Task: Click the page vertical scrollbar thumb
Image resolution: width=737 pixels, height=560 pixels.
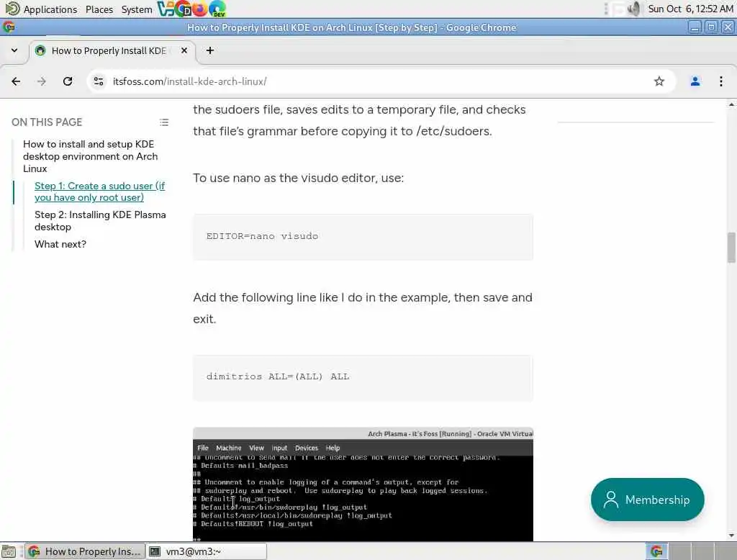Action: pyautogui.click(x=731, y=248)
